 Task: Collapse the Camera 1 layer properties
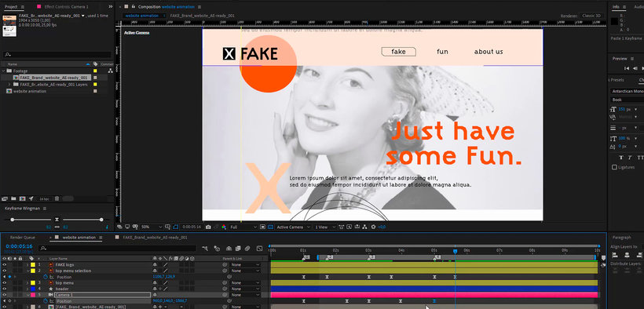27,295
